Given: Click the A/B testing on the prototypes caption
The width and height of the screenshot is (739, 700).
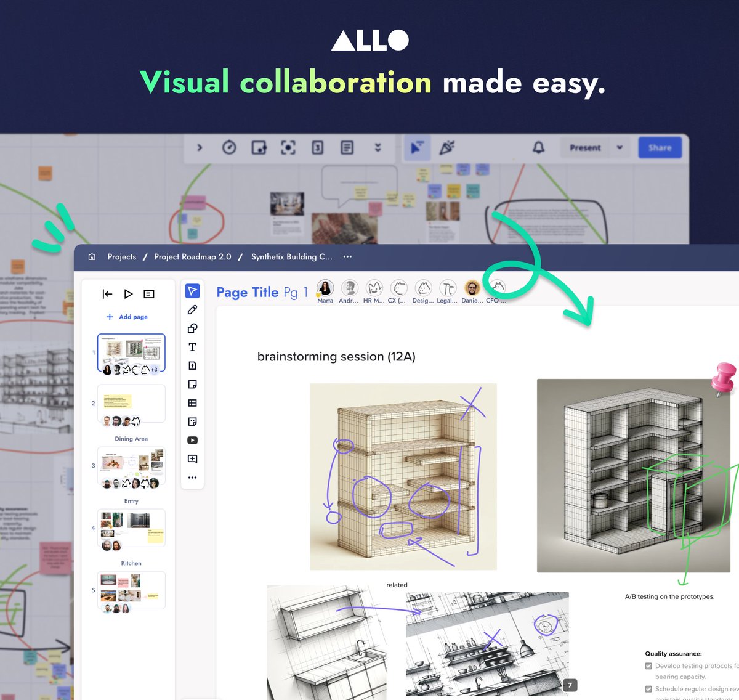Looking at the screenshot, I should coord(669,596).
